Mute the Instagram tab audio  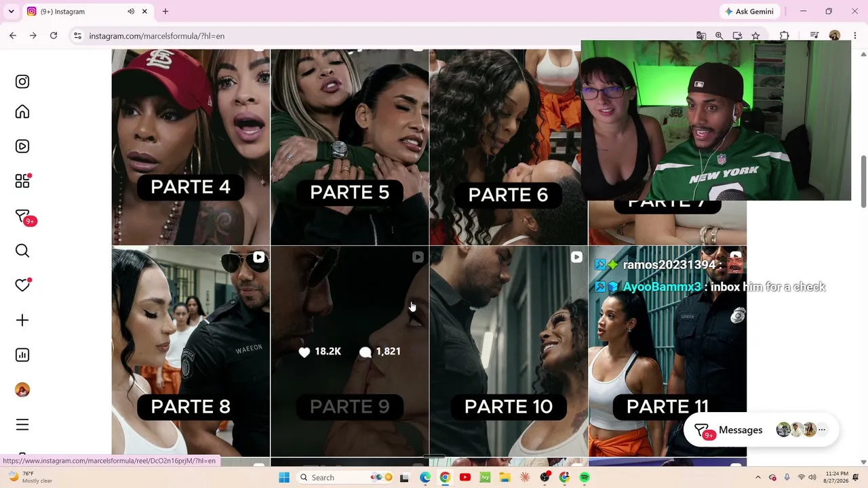[x=131, y=12]
